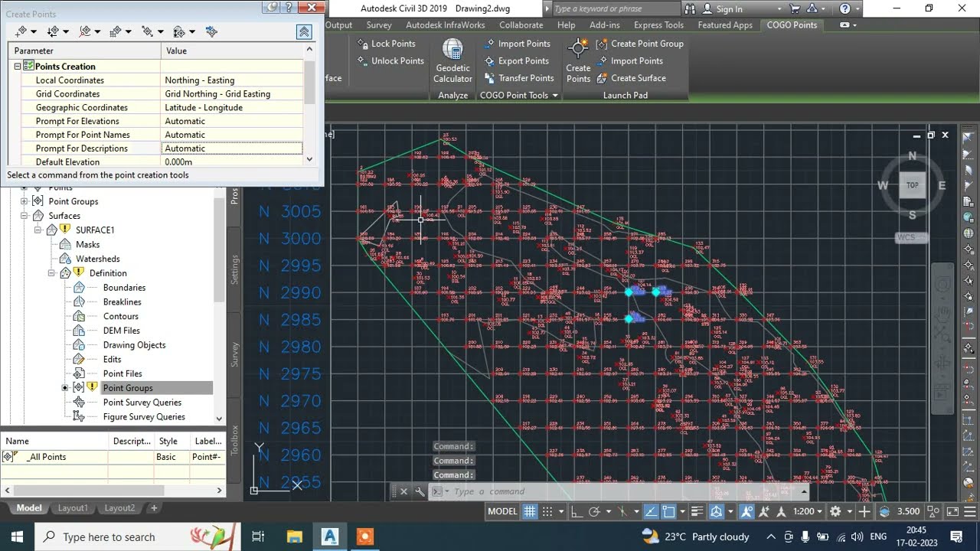Image resolution: width=980 pixels, height=551 pixels.
Task: Open workspace switching gear icon in status bar
Action: [836, 511]
